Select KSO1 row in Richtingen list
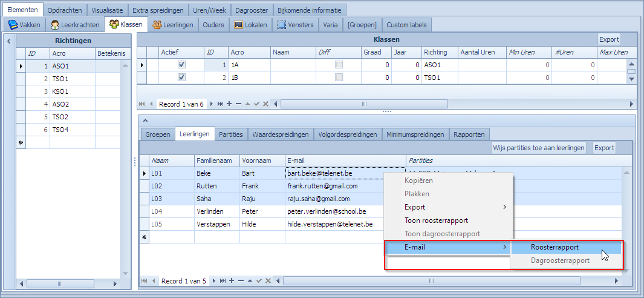The width and height of the screenshot is (644, 298). (x=68, y=91)
